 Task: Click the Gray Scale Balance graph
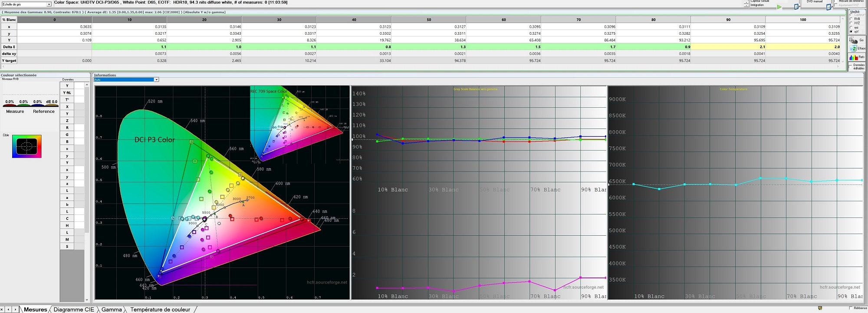point(479,192)
